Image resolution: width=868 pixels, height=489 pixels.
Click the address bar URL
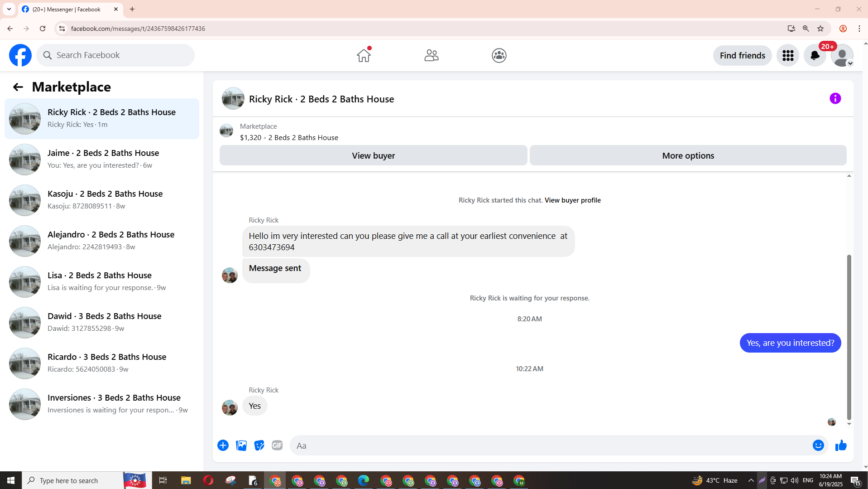coord(138,29)
